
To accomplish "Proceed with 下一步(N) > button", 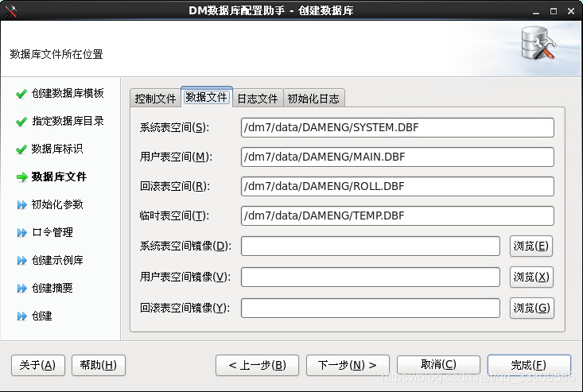I will [x=348, y=365].
